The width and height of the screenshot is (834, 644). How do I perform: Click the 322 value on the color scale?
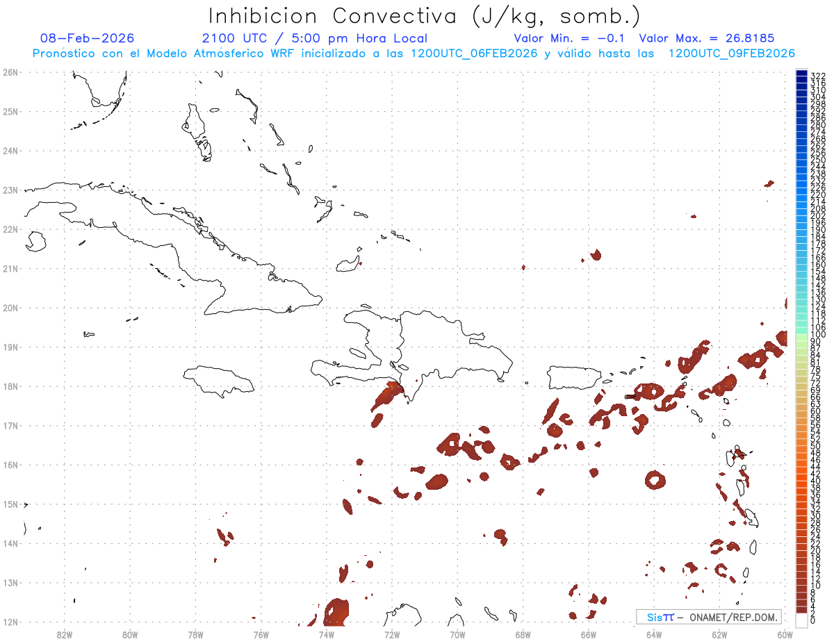coord(818,76)
